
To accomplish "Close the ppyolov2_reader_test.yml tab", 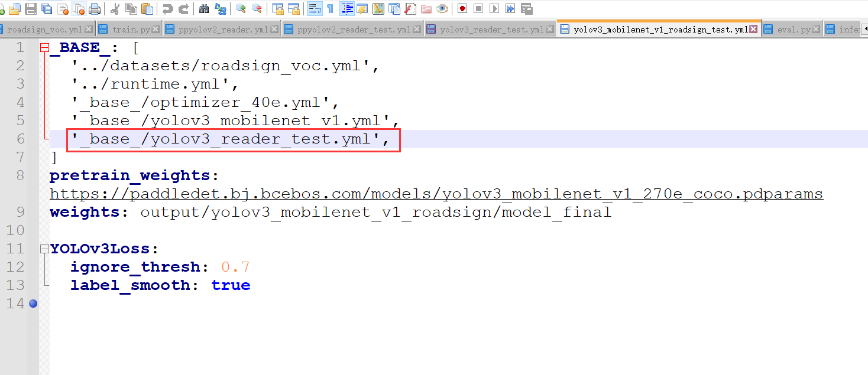I will 417,30.
